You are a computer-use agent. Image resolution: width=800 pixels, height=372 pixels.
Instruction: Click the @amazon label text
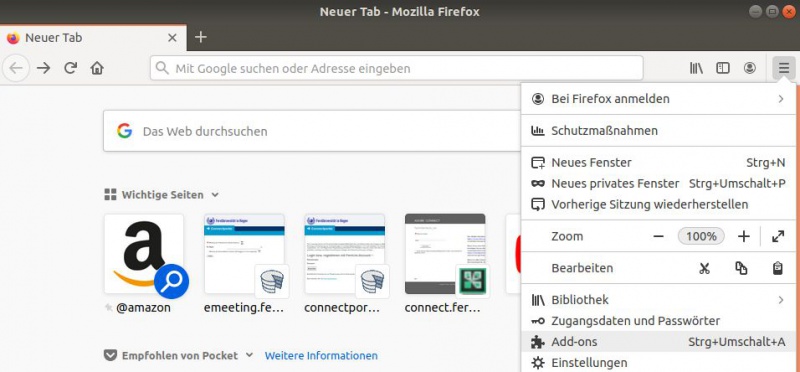143,308
